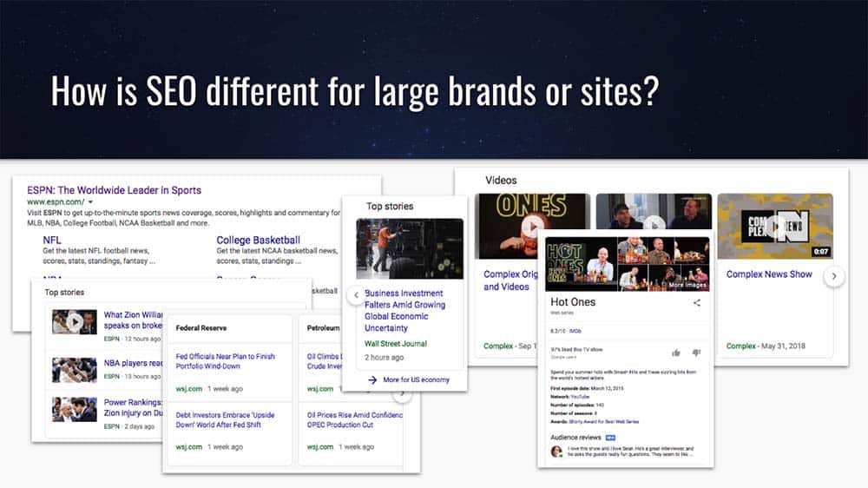The width and height of the screenshot is (868, 488).
Task: Open the NBA players story thumbnail
Action: [74, 370]
